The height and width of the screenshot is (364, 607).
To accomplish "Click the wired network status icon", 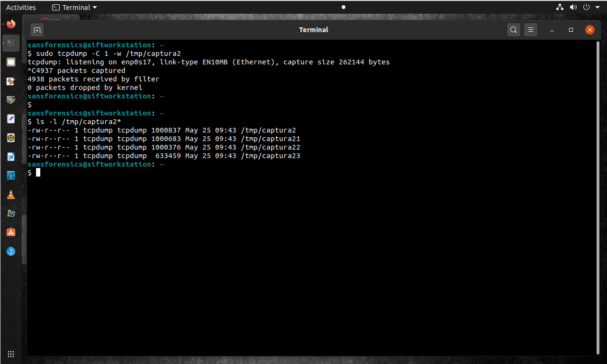I will tap(560, 7).
